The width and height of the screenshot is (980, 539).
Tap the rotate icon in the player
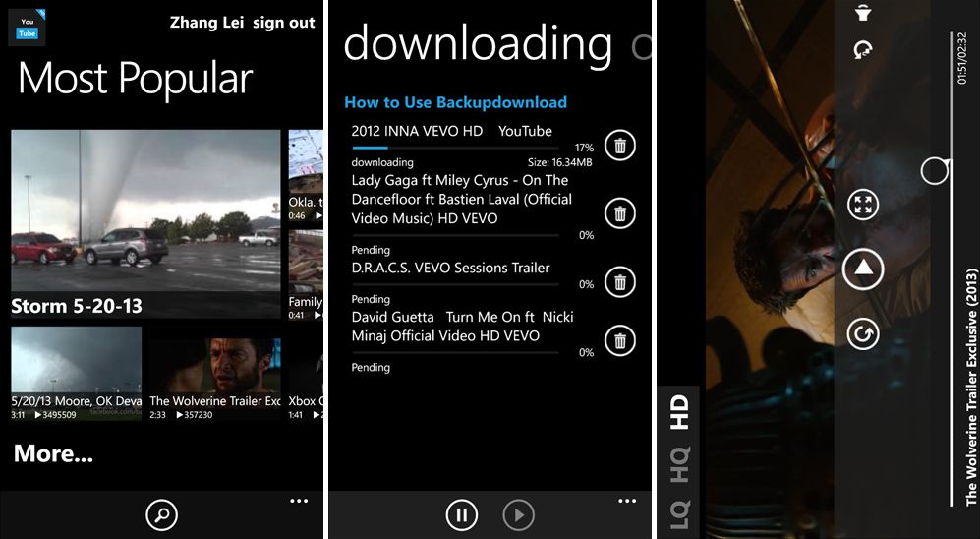pos(863,50)
